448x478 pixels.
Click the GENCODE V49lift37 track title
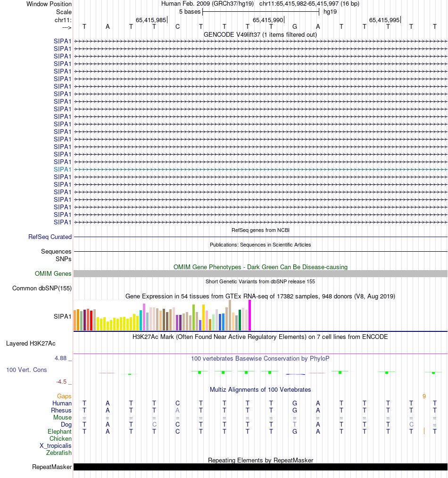click(x=260, y=35)
